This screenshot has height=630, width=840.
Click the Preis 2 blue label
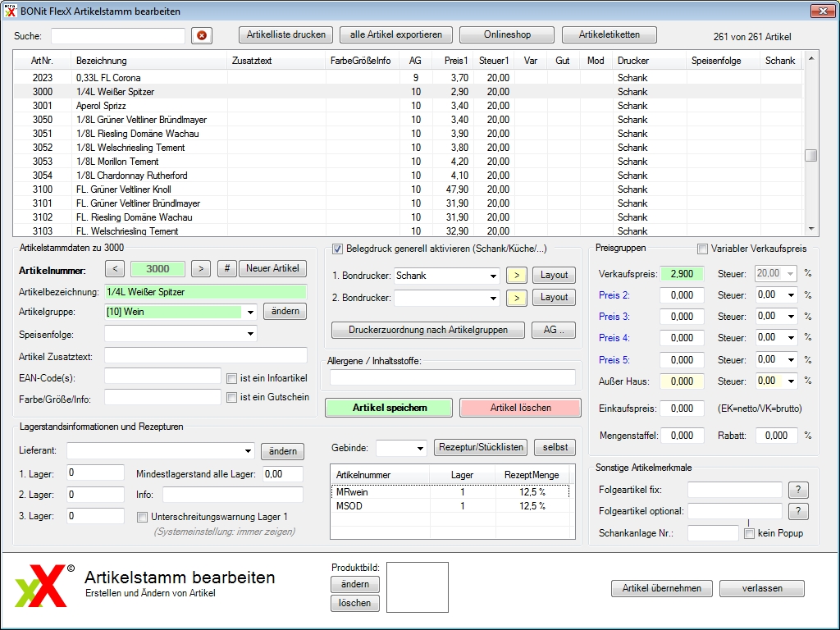614,295
